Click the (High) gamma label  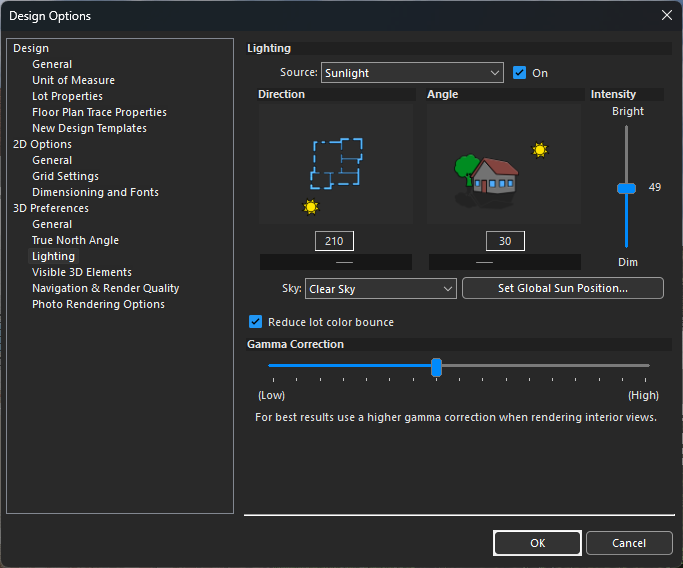(x=643, y=395)
